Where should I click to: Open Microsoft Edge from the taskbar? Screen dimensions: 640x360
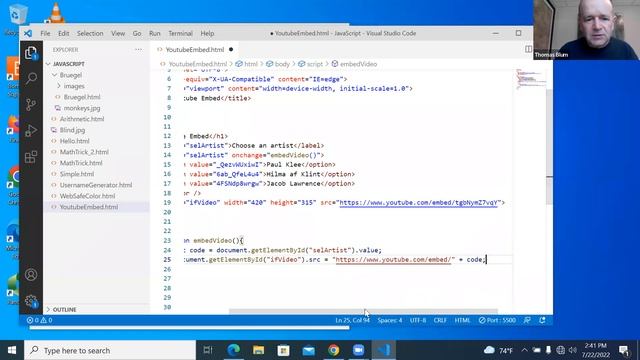(233, 350)
